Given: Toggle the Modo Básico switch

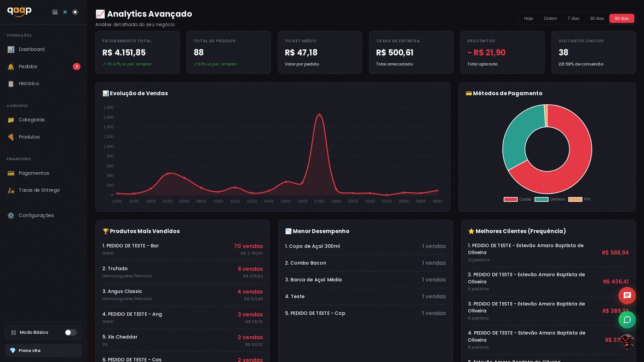Looking at the screenshot, I should (x=70, y=332).
